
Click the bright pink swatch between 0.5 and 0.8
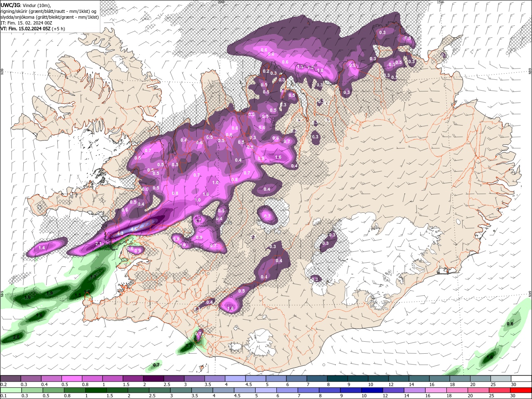(72, 379)
